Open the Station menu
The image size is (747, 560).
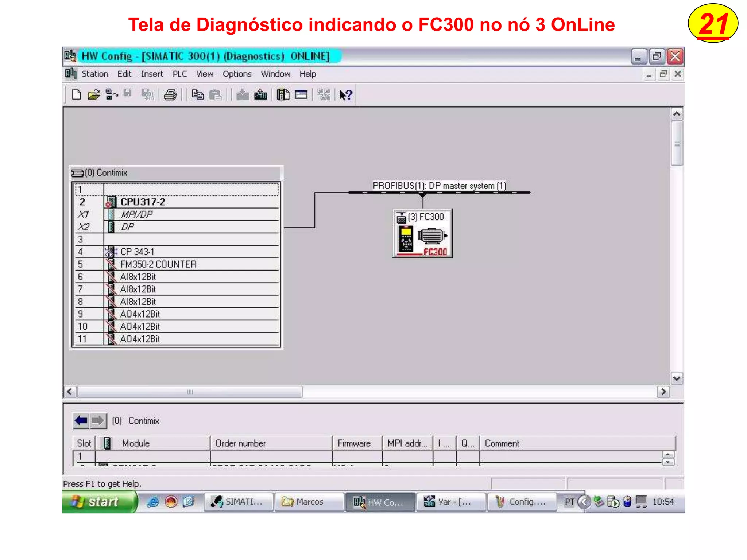[95, 74]
